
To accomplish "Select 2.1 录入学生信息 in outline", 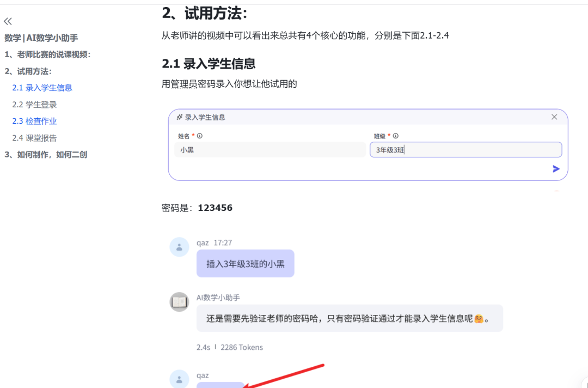I will (42, 88).
